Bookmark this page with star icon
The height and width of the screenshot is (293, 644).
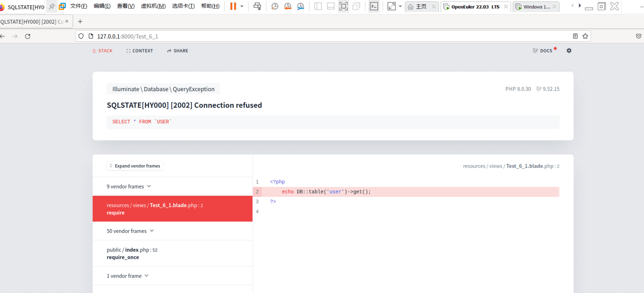point(585,36)
